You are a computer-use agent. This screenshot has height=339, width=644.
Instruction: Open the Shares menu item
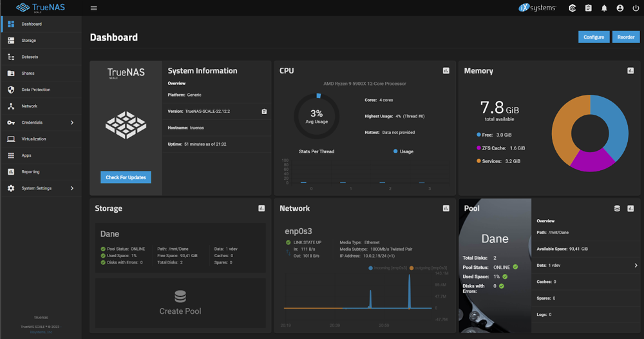(41, 73)
